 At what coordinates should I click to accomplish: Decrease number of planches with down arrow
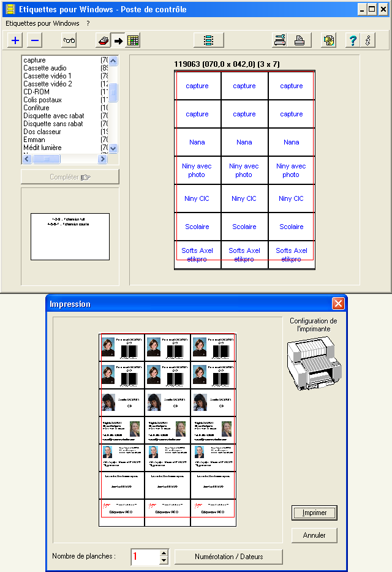(164, 561)
